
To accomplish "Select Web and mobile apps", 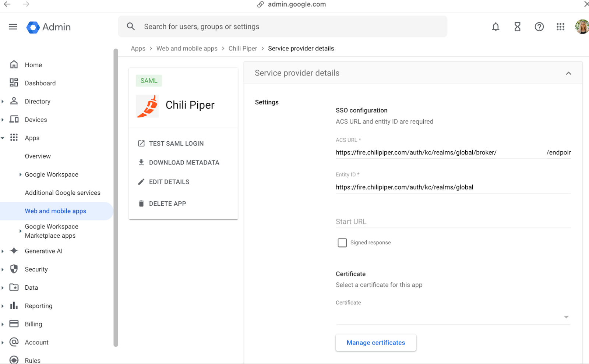I will (x=56, y=211).
